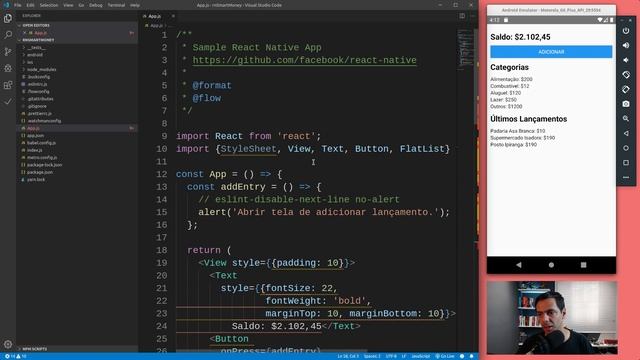Open the Search view in activity bar
The height and width of the screenshot is (360, 640).
pos(8,35)
